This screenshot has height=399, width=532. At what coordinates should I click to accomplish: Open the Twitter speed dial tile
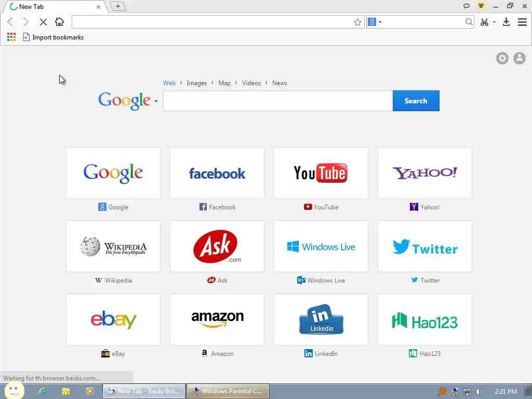[425, 246]
